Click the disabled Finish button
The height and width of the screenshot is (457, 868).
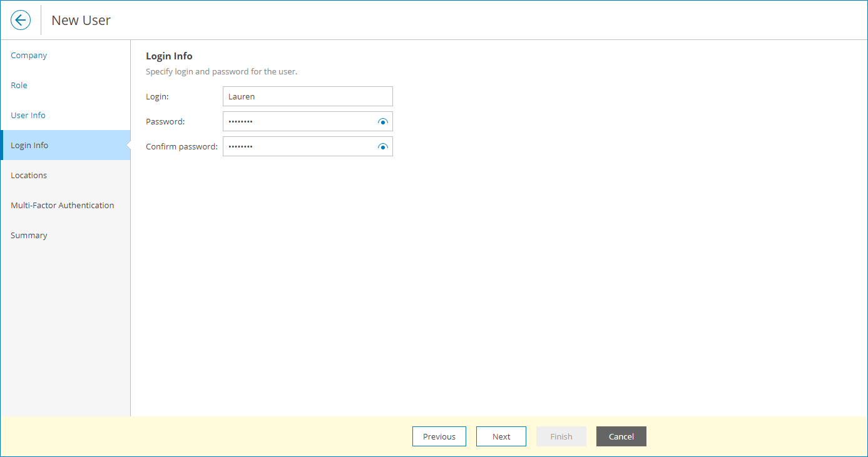561,436
